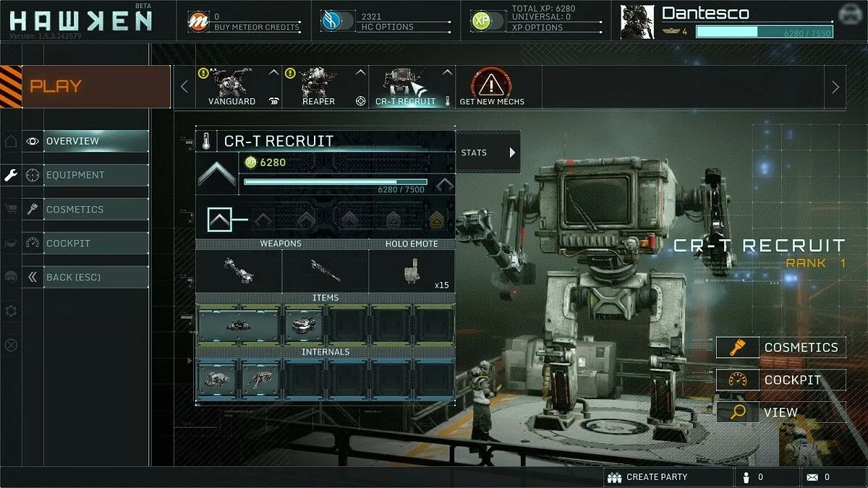
Task: Open the home icon in far-left strip
Action: click(x=11, y=141)
